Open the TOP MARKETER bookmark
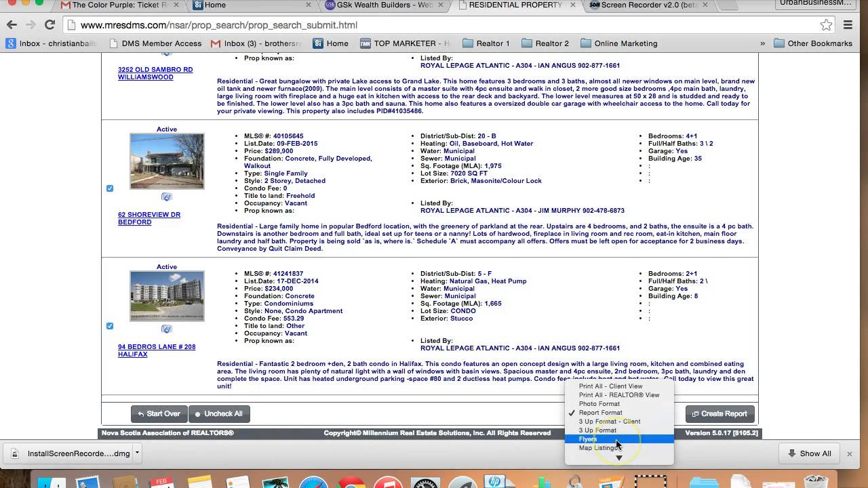This screenshot has width=868, height=488. 404,43
